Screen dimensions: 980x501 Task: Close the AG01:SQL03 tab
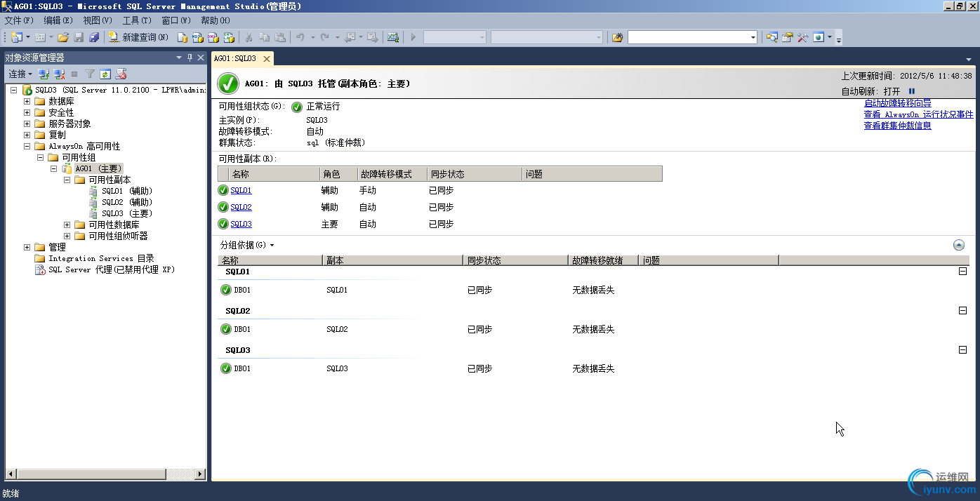pyautogui.click(x=266, y=59)
